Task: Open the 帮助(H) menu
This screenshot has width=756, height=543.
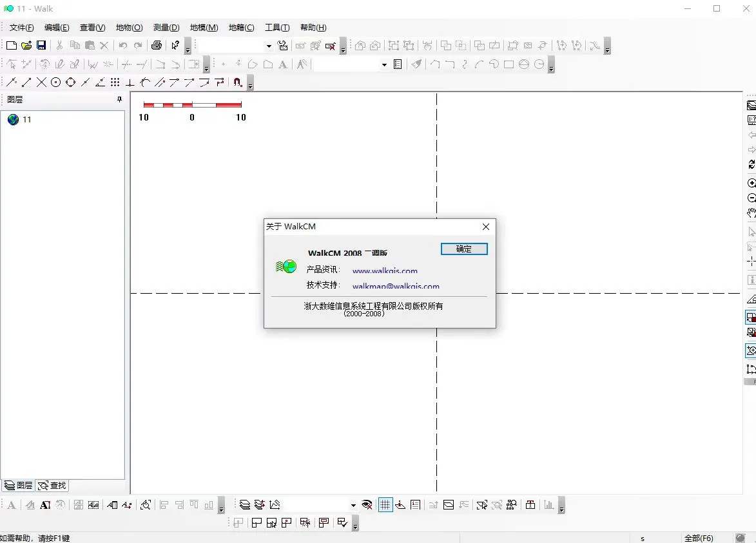Action: pos(313,28)
